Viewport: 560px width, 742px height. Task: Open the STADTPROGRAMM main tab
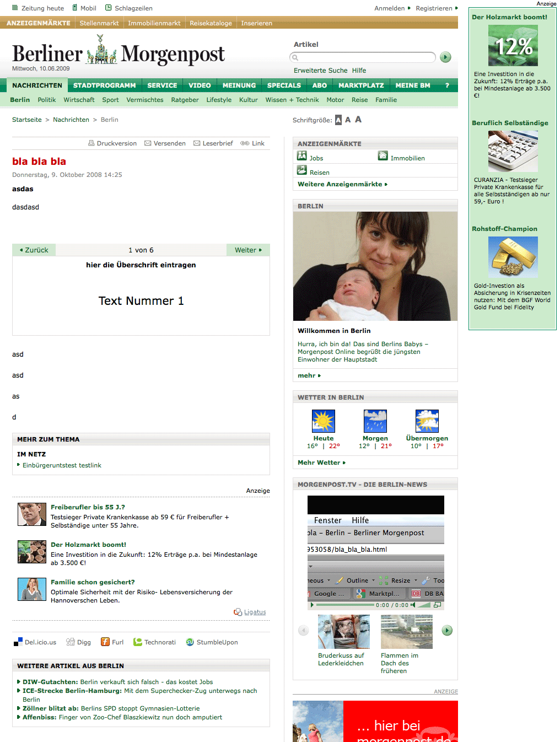(104, 85)
